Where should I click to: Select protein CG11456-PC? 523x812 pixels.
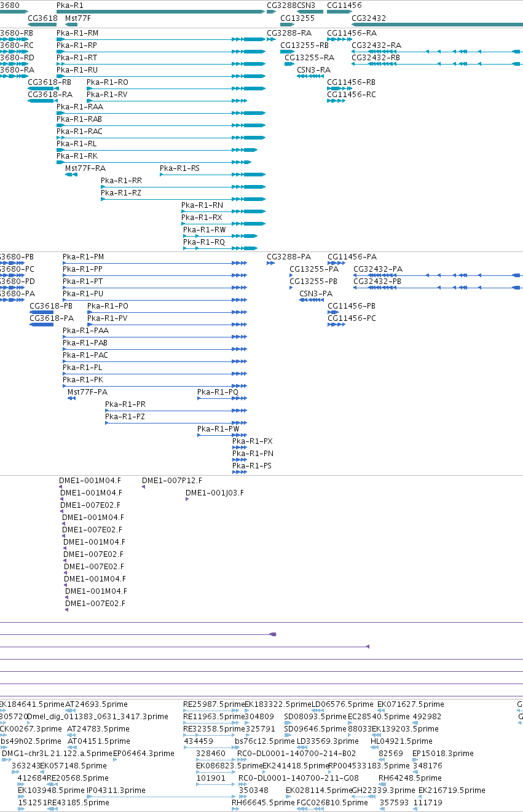(352, 318)
